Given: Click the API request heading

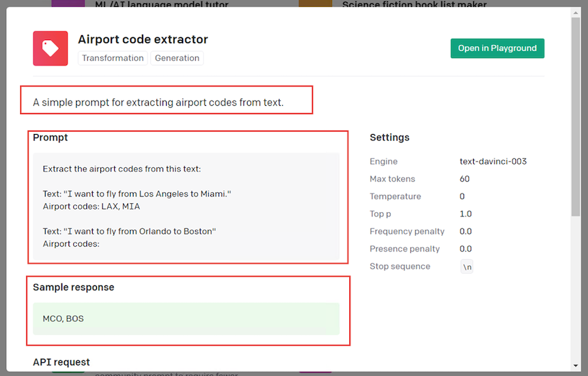Looking at the screenshot, I should click(62, 362).
